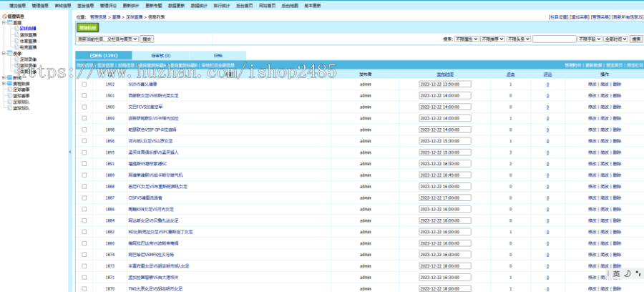Click the punctuation dots icon in IME bar

pos(638,273)
